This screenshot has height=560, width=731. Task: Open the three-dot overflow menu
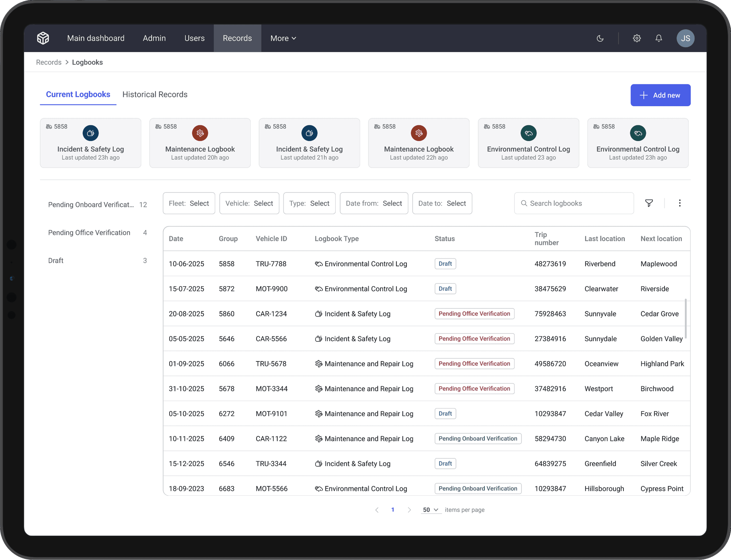tap(680, 203)
